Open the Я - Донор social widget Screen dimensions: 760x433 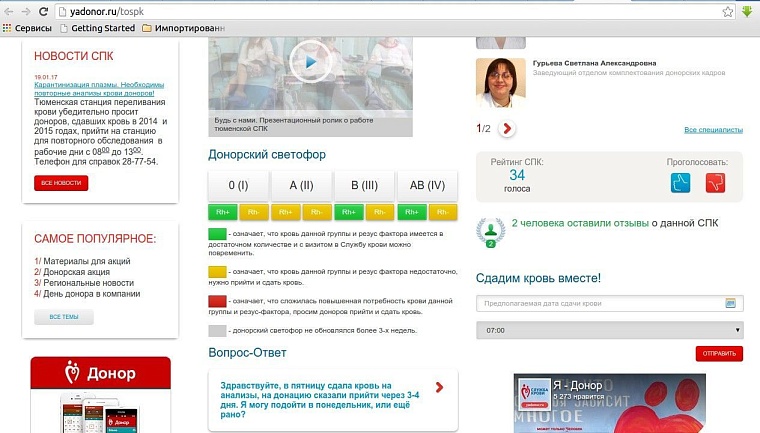610,403
